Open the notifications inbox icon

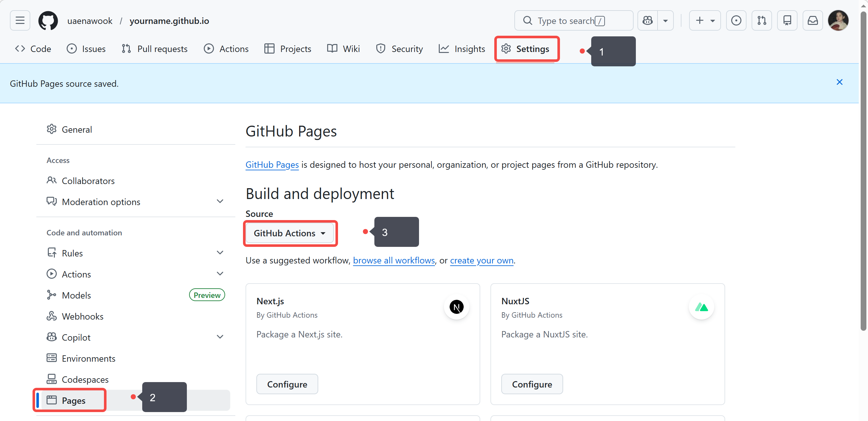pyautogui.click(x=813, y=20)
